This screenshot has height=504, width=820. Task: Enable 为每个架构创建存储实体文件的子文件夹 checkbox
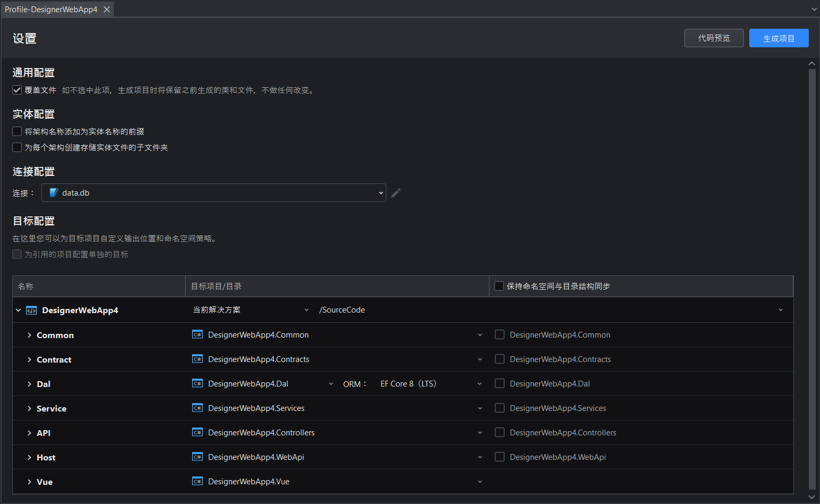point(17,147)
